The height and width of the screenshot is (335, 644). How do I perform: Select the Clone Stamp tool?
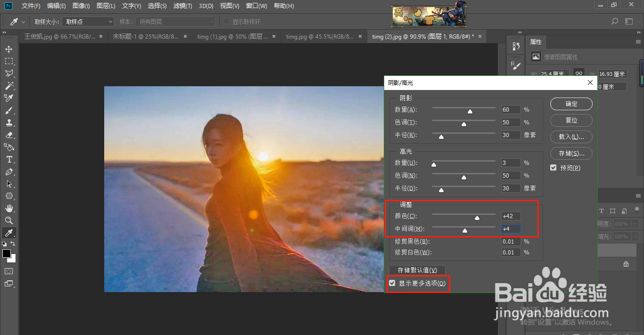pyautogui.click(x=9, y=123)
